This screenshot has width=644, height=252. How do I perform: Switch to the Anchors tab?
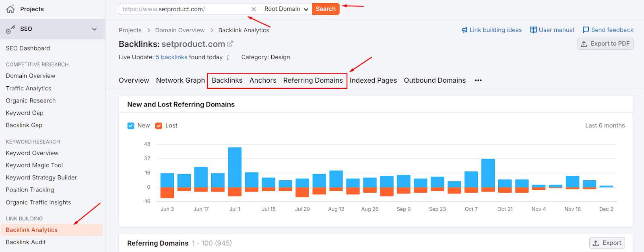(x=263, y=80)
